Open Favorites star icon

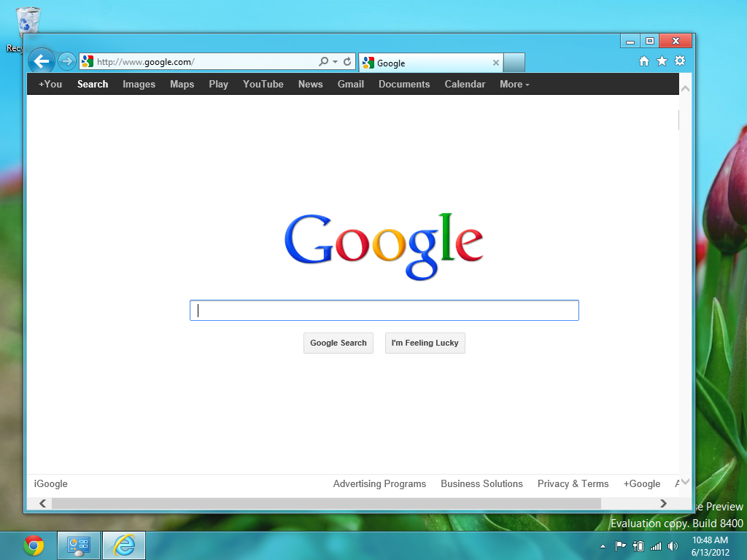[662, 61]
